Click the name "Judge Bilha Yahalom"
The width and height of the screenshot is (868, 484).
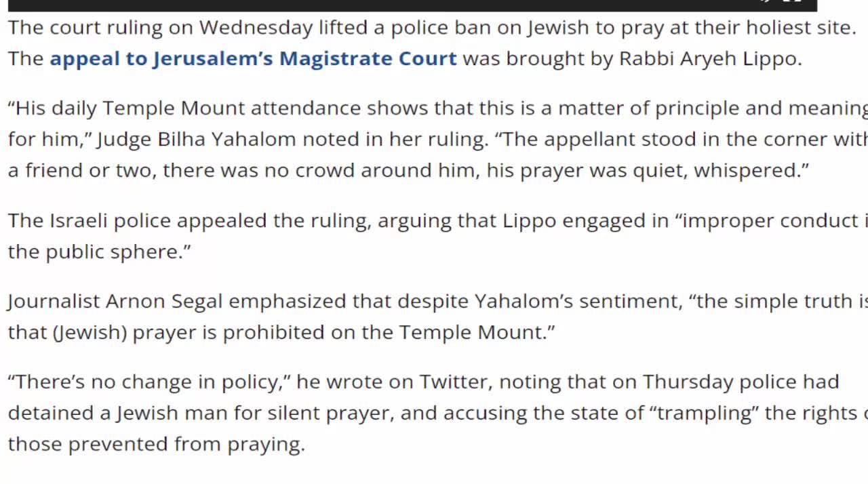197,139
